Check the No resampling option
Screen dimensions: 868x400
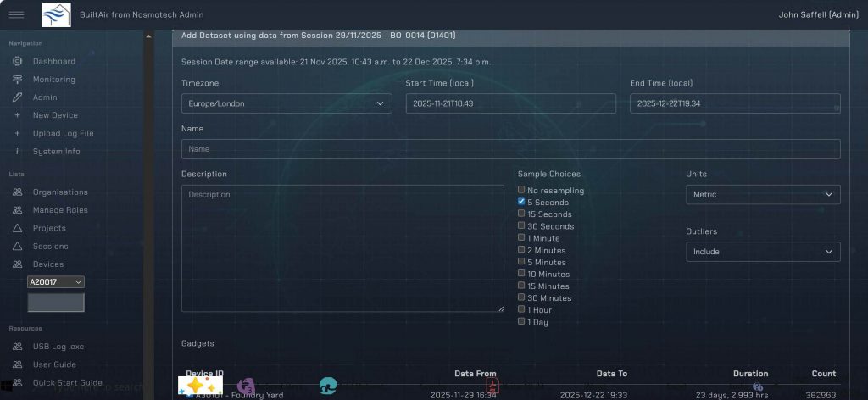click(521, 191)
